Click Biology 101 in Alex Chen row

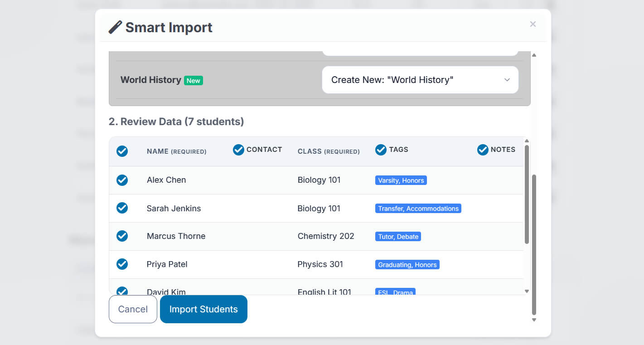pyautogui.click(x=319, y=180)
